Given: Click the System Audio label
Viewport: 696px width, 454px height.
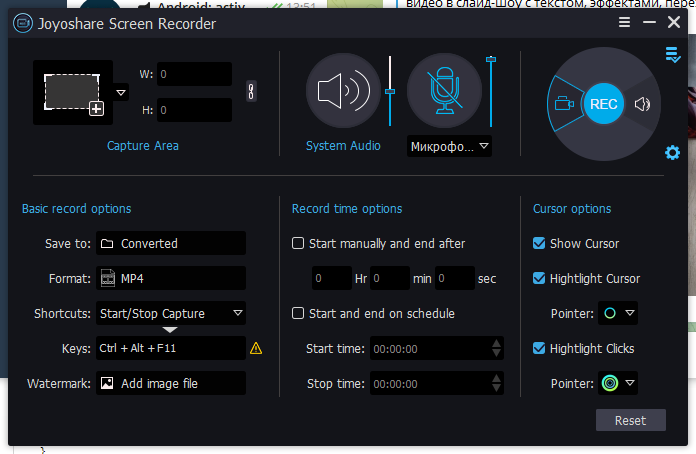Looking at the screenshot, I should pos(343,146).
